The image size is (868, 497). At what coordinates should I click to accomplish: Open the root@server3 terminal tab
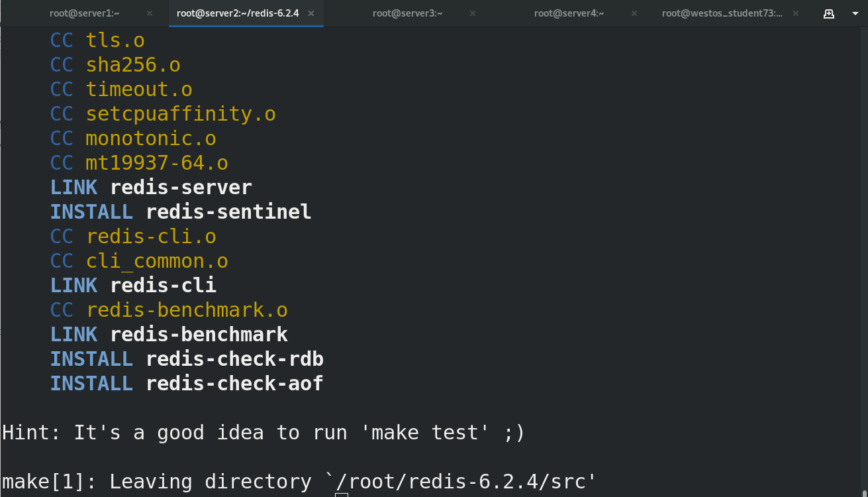pyautogui.click(x=407, y=13)
